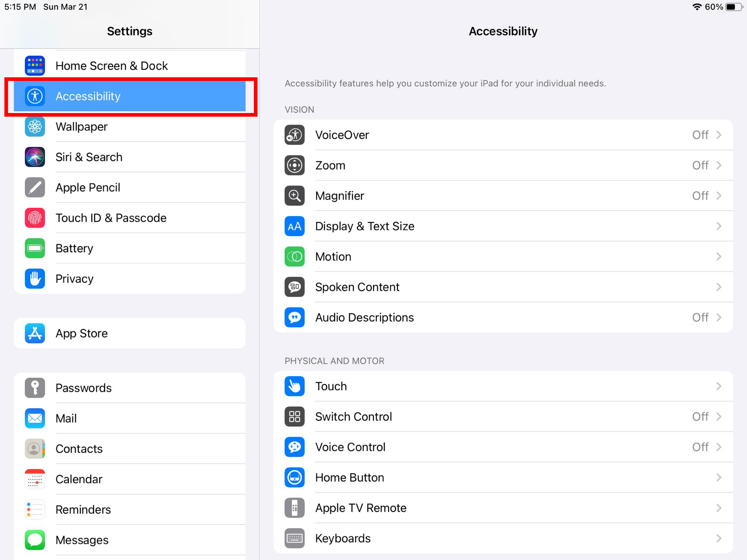
Task: Tap the Accessibility icon in the sidebar
Action: 35,96
